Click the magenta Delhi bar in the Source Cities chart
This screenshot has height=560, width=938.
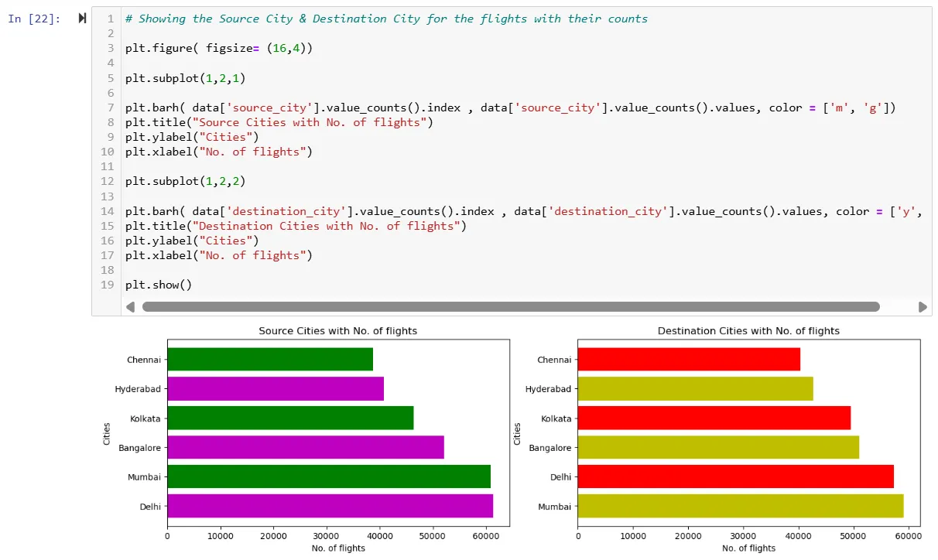[330, 506]
